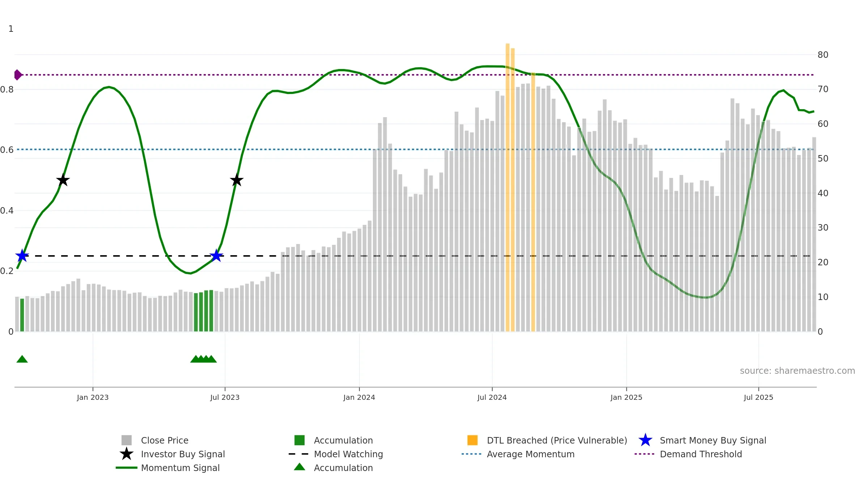868x488 pixels.
Task: Toggle Model Watching legend entry
Action: 336,454
